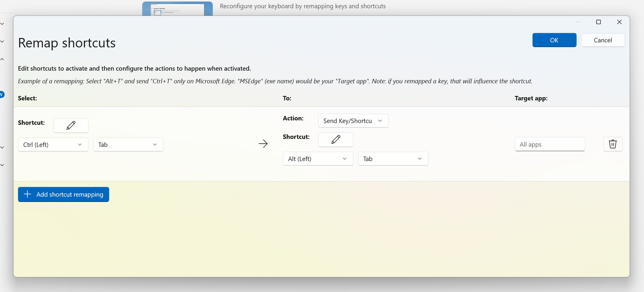
Task: Open the Tab dropdown in the To column
Action: pyautogui.click(x=392, y=158)
